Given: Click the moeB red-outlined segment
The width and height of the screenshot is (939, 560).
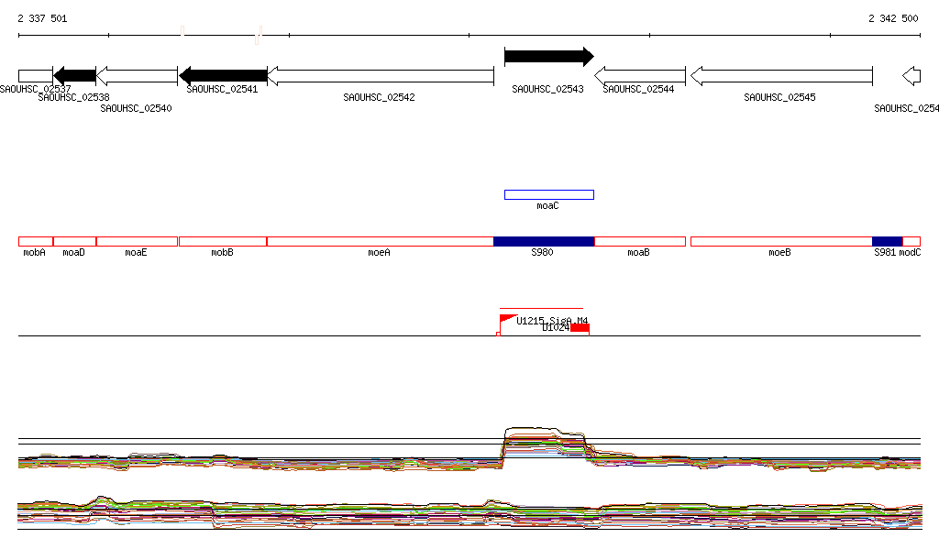Looking at the screenshot, I should click(x=780, y=241).
